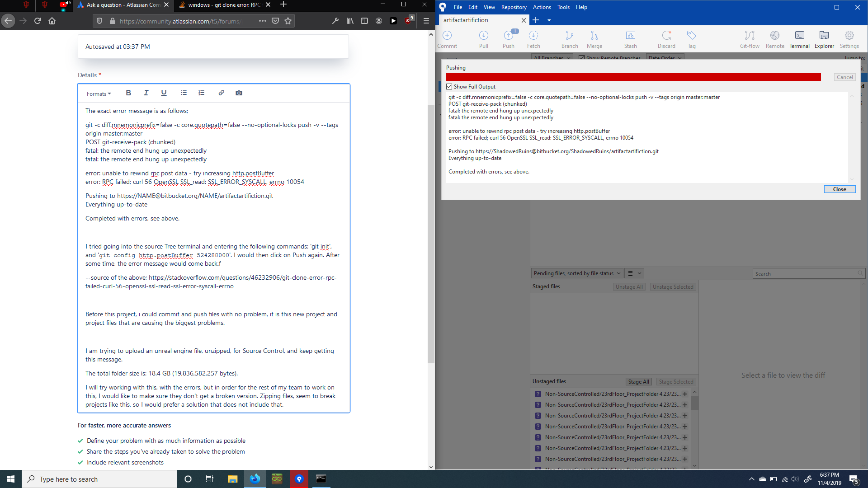Image resolution: width=868 pixels, height=488 pixels.
Task: Open the new tab dropdown arrow
Action: (549, 20)
